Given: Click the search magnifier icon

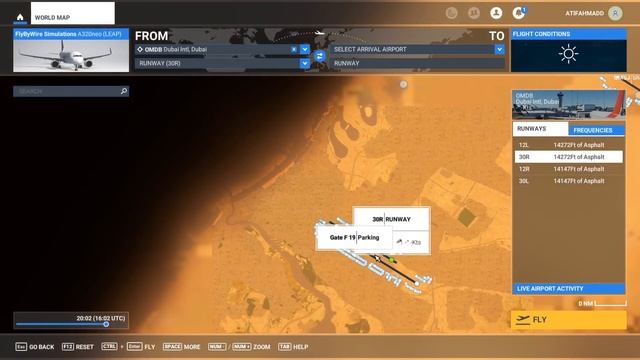Looking at the screenshot, I should coord(124,91).
